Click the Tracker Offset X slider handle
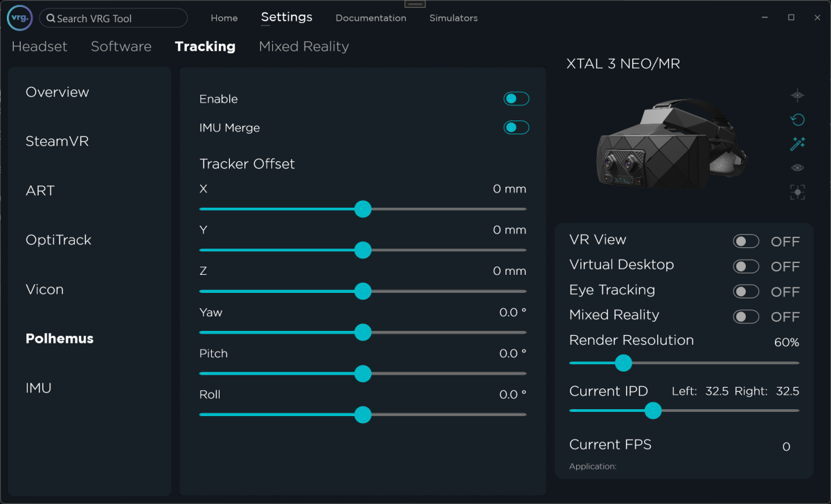This screenshot has width=831, height=504. pos(363,209)
